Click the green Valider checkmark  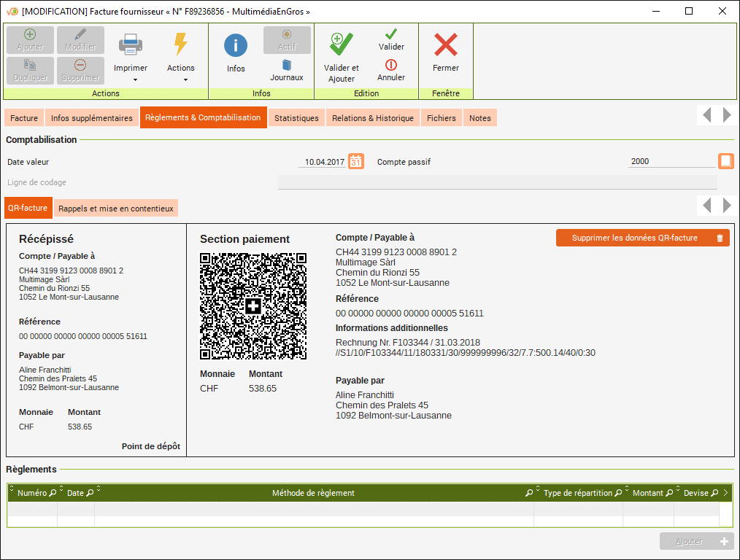click(x=391, y=34)
